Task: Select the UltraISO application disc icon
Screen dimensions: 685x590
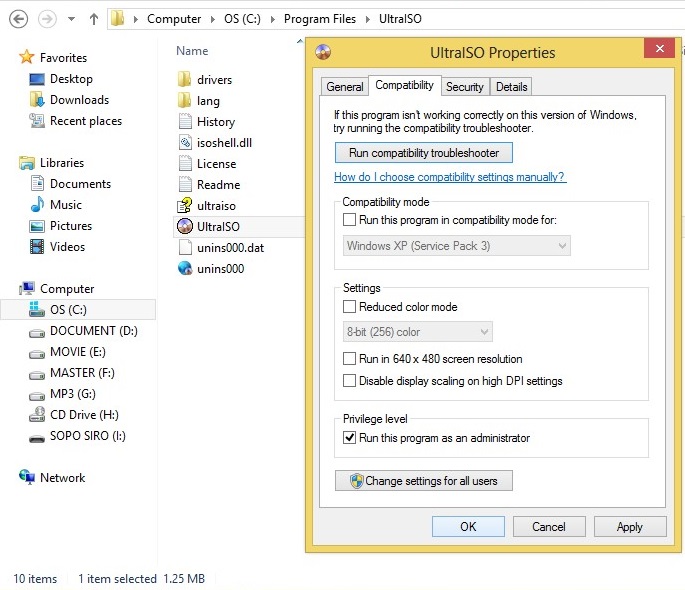Action: point(185,226)
